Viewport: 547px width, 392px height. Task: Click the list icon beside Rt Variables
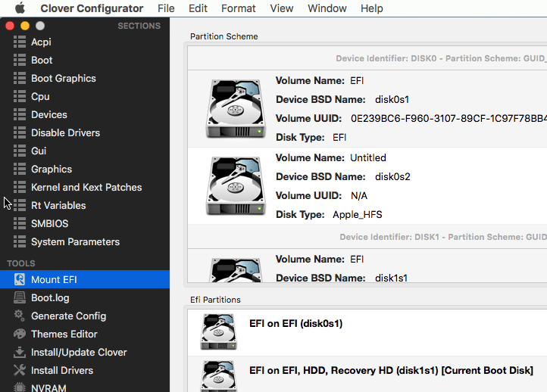[x=20, y=205]
